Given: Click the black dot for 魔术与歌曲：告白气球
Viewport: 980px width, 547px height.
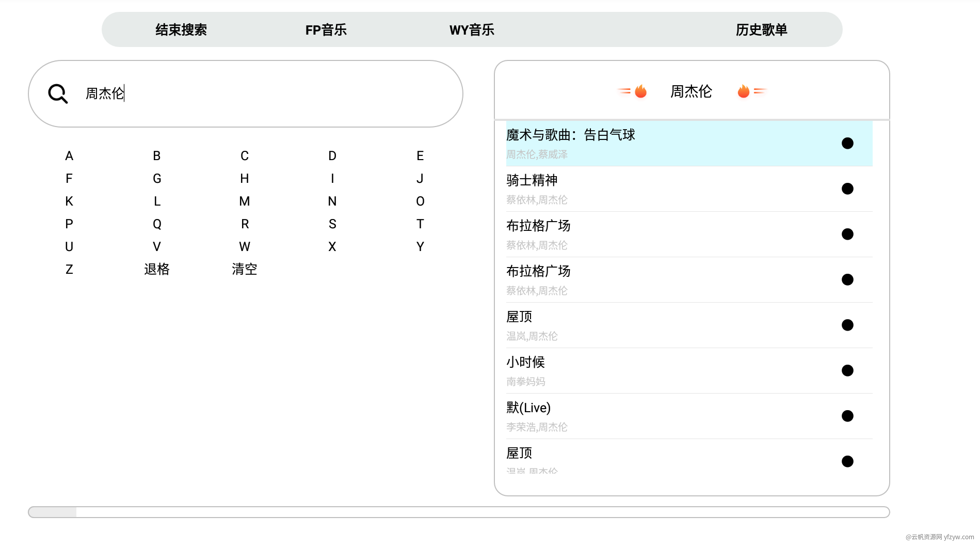Looking at the screenshot, I should click(847, 143).
